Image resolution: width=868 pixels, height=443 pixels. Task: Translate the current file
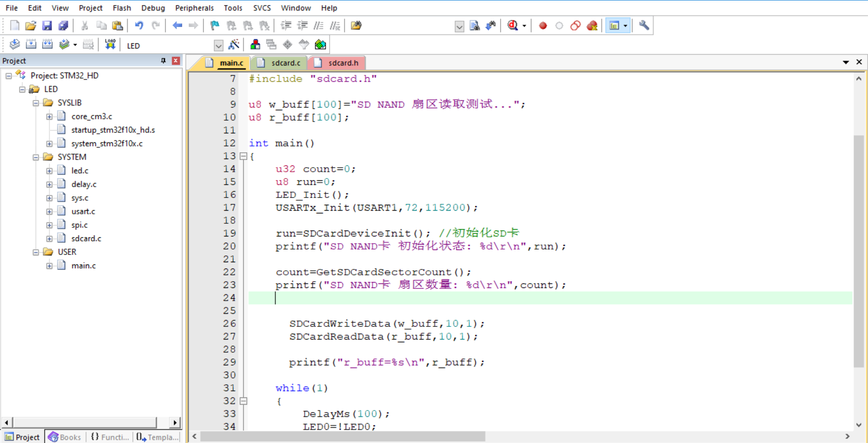coord(14,45)
